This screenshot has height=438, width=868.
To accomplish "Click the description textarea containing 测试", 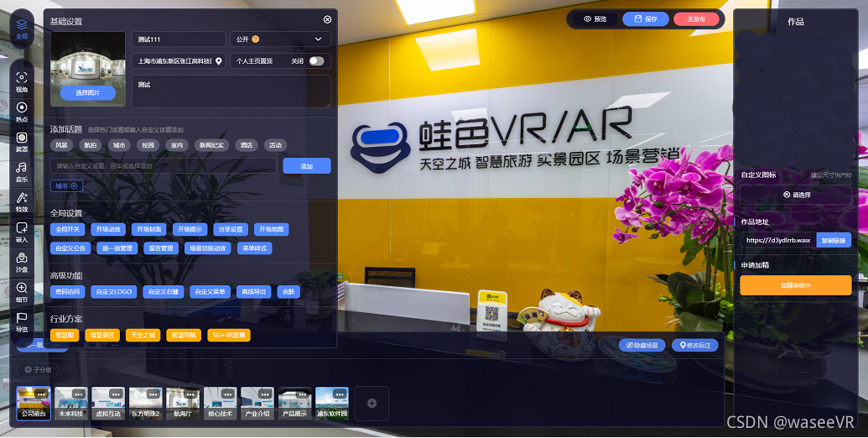I will pos(231,91).
